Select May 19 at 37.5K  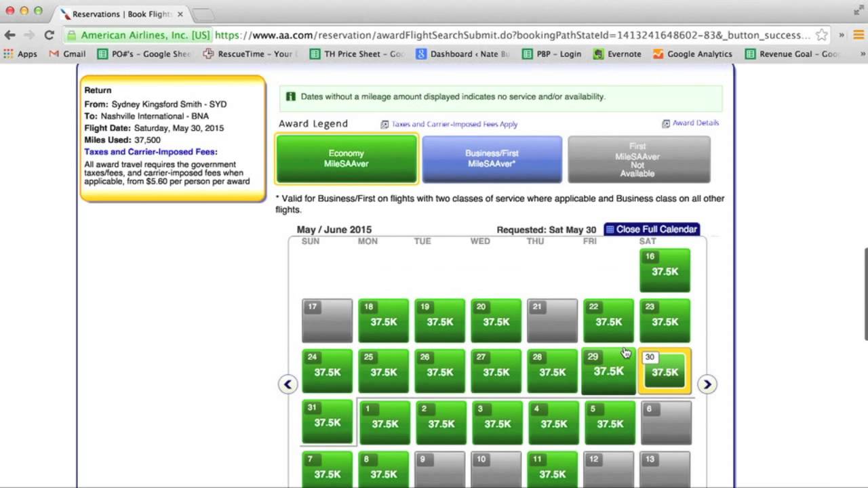tap(439, 321)
